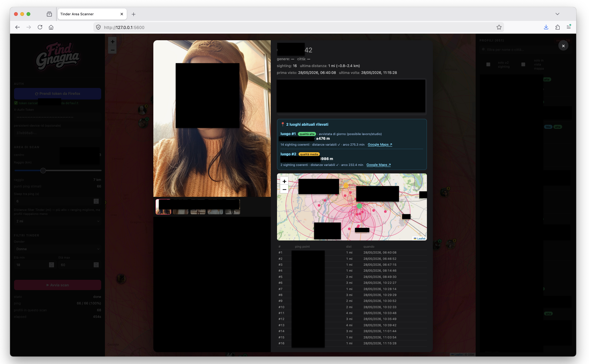Show site tracking protection shield info

pos(98,27)
